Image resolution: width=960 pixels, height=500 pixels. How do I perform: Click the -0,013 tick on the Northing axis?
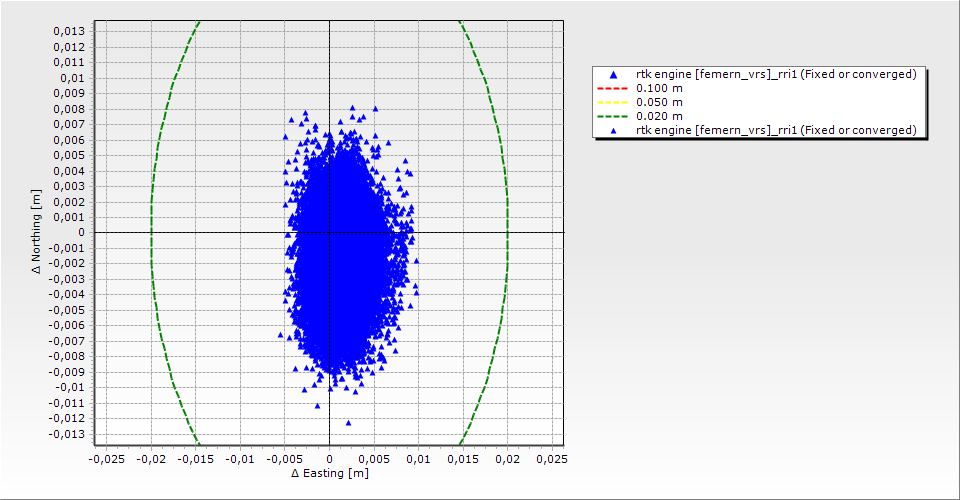[66, 434]
